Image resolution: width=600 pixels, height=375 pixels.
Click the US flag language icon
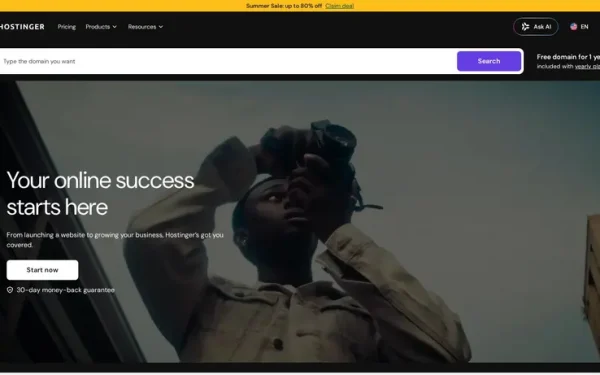(x=573, y=27)
